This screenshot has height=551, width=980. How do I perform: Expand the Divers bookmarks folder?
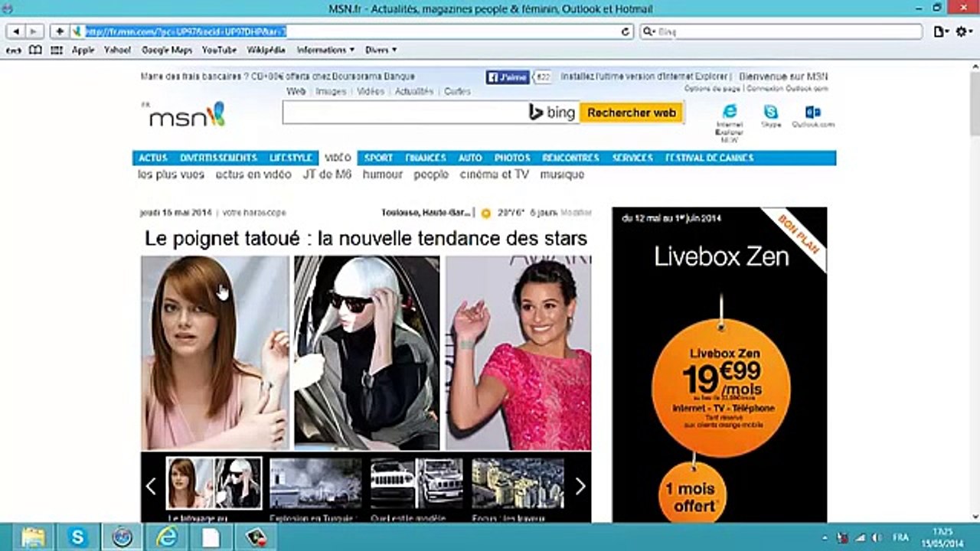(381, 50)
